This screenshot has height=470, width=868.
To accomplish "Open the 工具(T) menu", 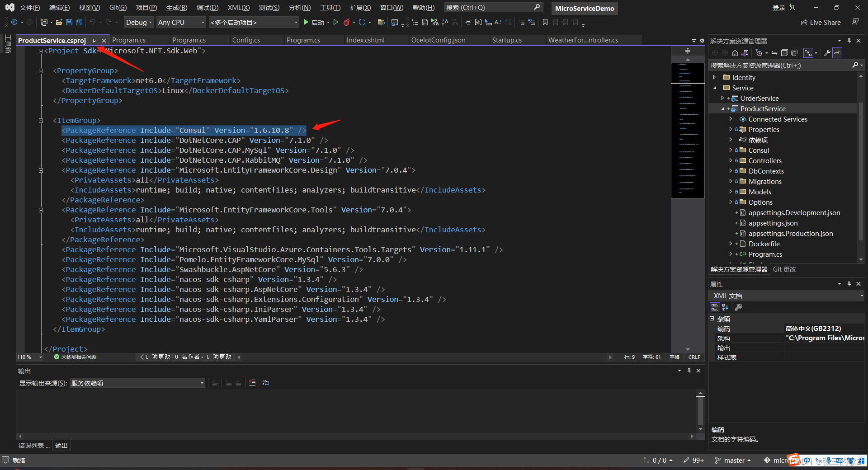I will tap(330, 8).
